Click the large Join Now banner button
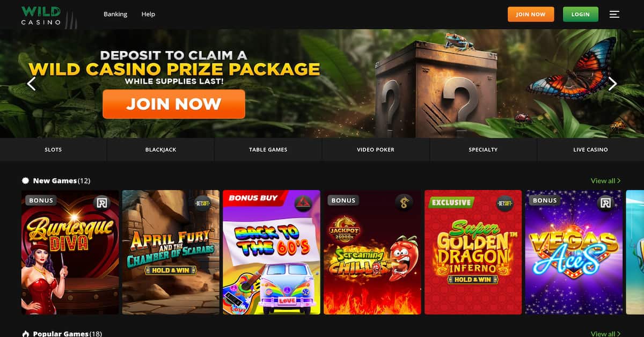This screenshot has height=337, width=644. 174,104
